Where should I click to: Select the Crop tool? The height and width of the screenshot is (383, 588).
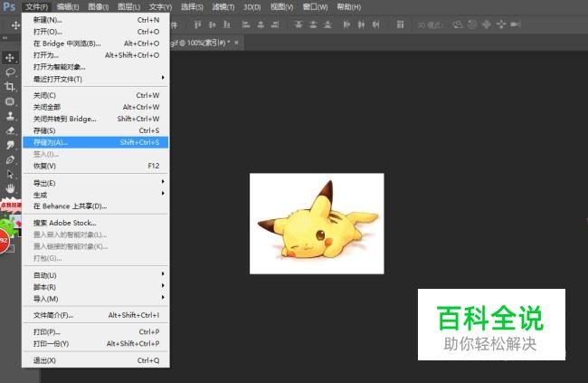tap(10, 87)
